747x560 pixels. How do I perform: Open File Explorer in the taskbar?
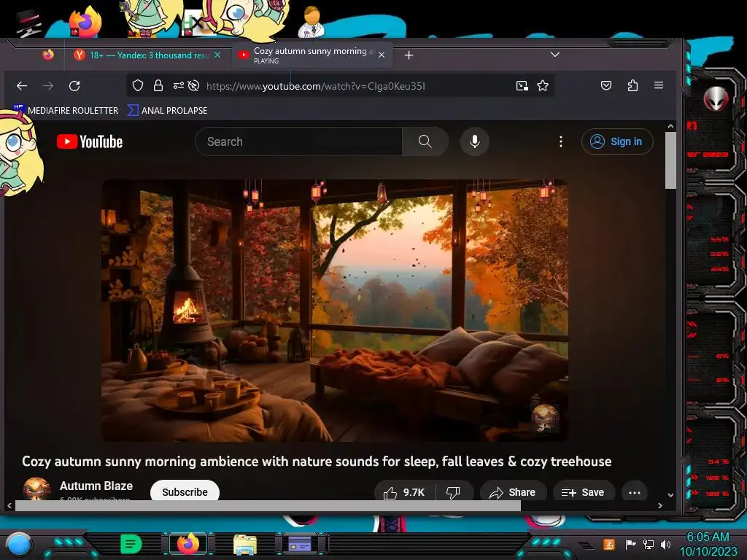coord(245,544)
